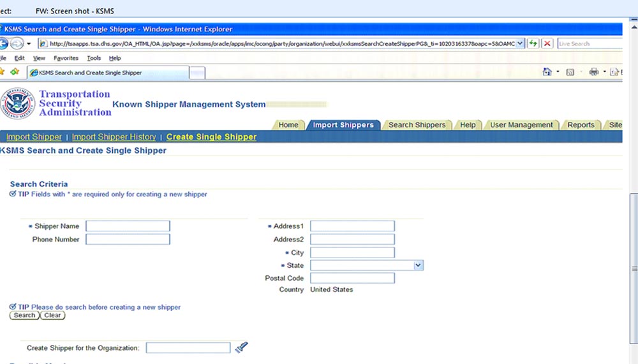
Task: Click the Import Shipper History link
Action: pyautogui.click(x=114, y=137)
